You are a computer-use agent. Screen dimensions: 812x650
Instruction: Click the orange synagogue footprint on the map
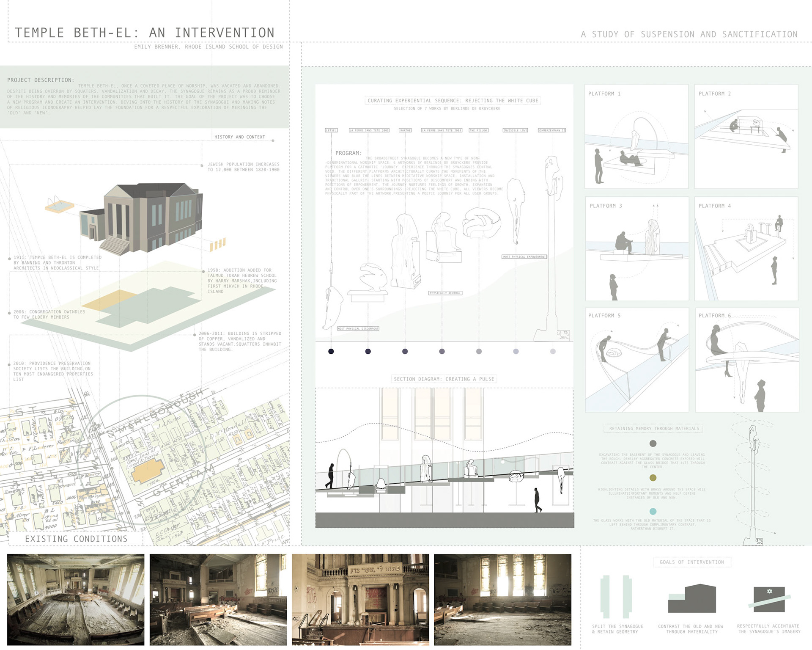[148, 470]
